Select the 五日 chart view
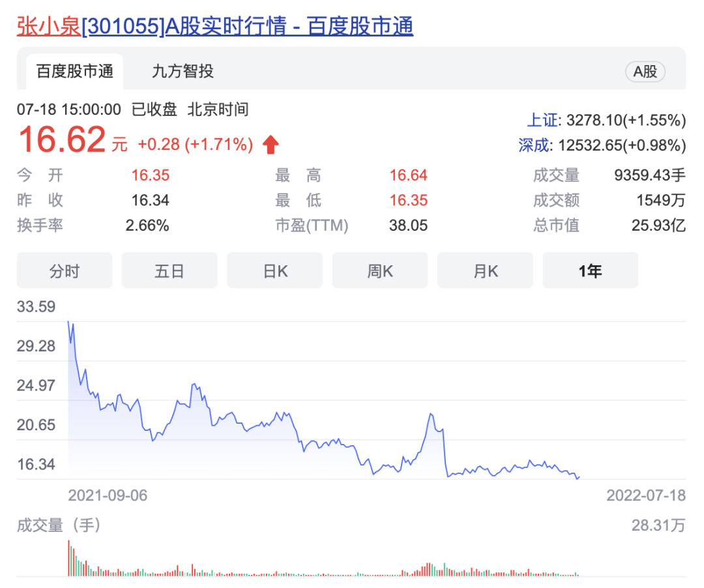Viewport: 704px width, 588px height. click(169, 271)
